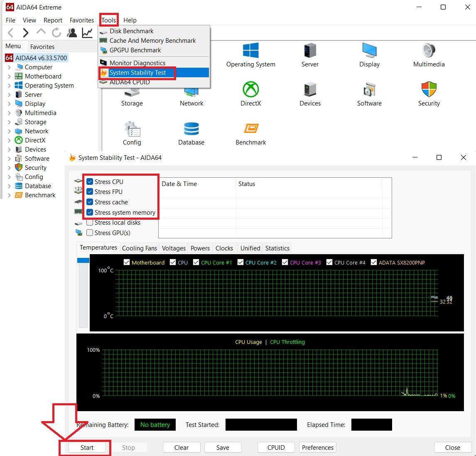Choose System Stability Test menu entry

(x=154, y=73)
